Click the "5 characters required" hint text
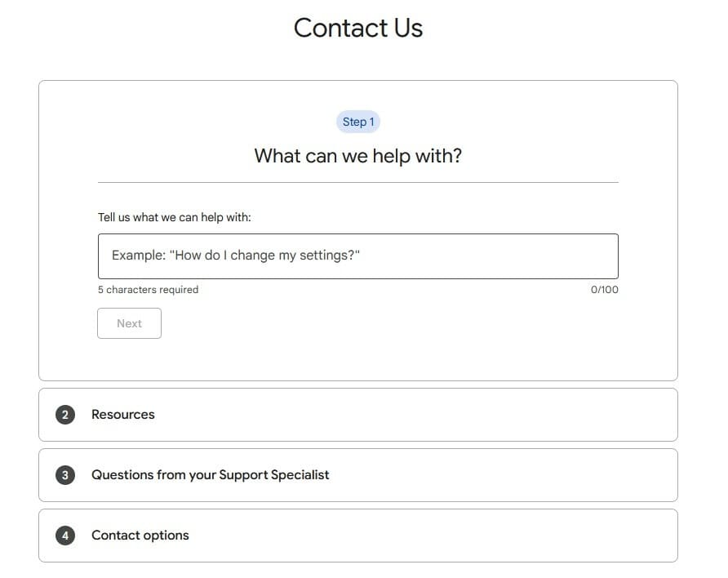 (148, 290)
